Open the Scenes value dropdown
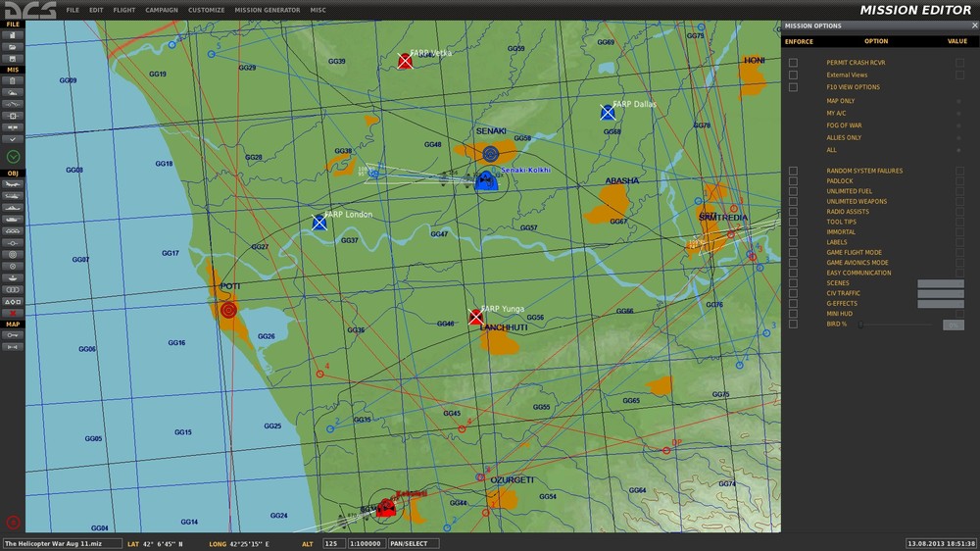Screen dimensions: 980x551 tap(940, 283)
